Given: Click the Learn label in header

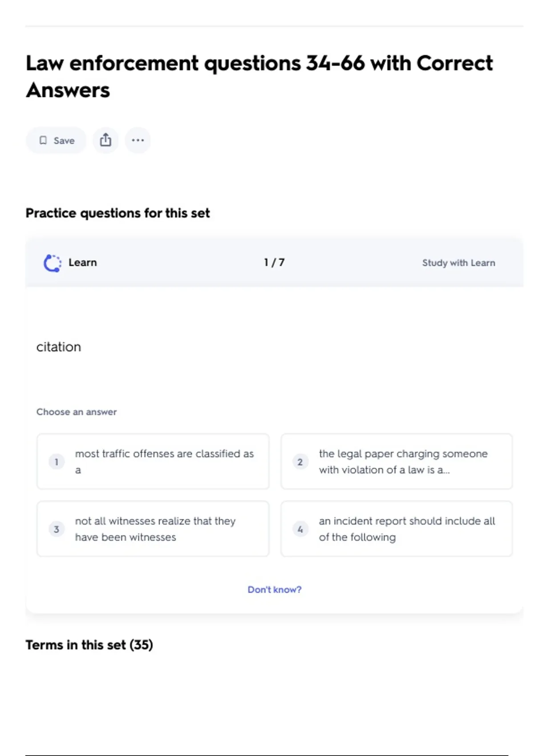Looking at the screenshot, I should 82,263.
